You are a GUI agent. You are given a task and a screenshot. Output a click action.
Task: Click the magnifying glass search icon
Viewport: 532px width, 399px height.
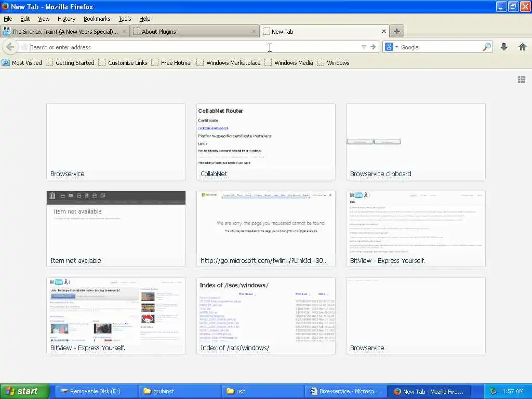point(487,47)
